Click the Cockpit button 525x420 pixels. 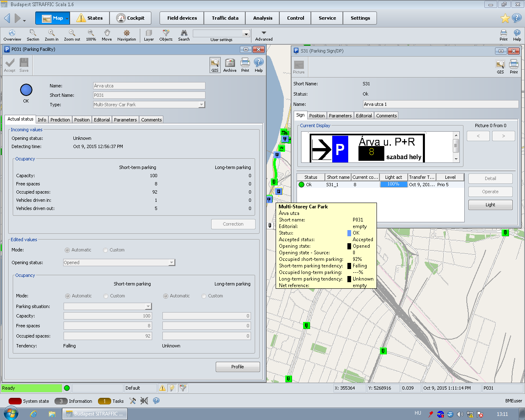tap(130, 18)
